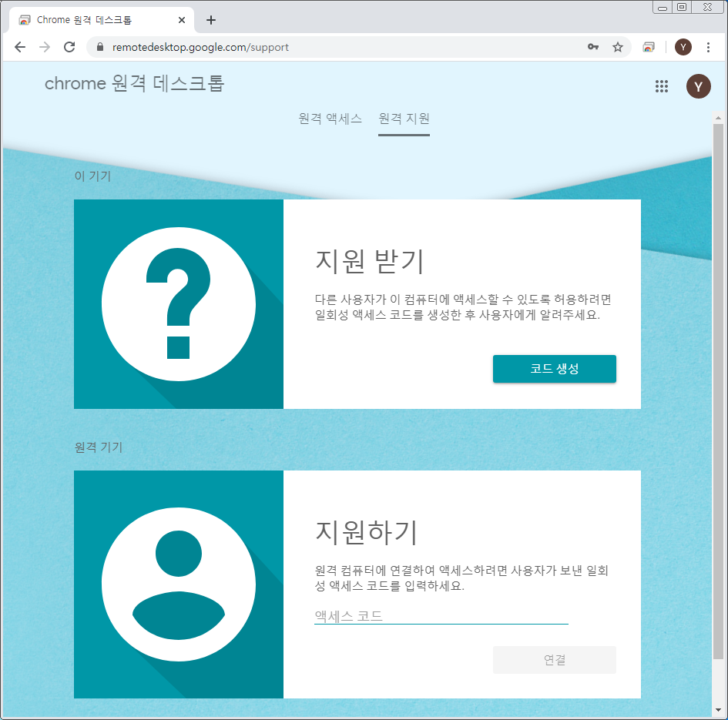Click the vertical scrollbar thumb
The height and width of the screenshot is (720, 728).
[718, 391]
